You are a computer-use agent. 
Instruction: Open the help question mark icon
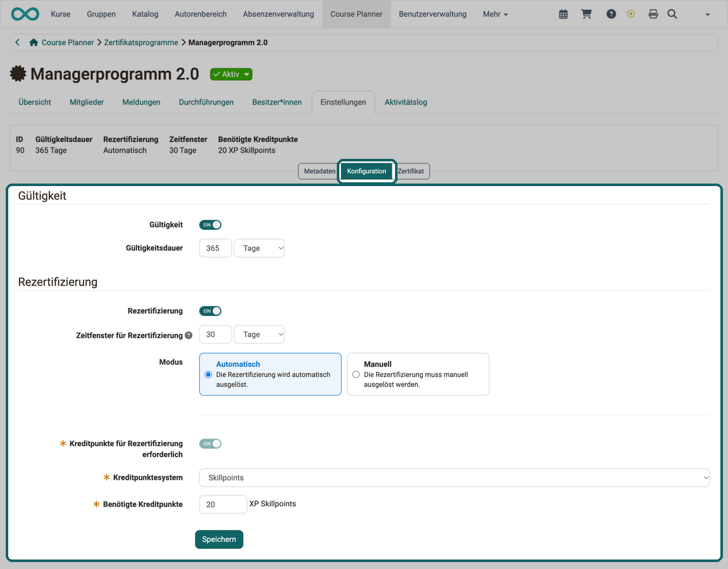click(x=611, y=14)
